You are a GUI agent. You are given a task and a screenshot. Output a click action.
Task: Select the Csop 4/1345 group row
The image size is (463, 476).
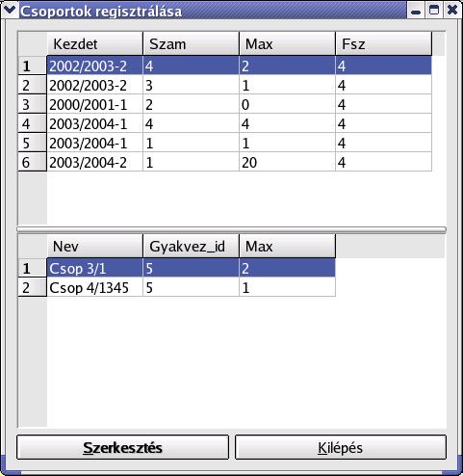tap(192, 287)
